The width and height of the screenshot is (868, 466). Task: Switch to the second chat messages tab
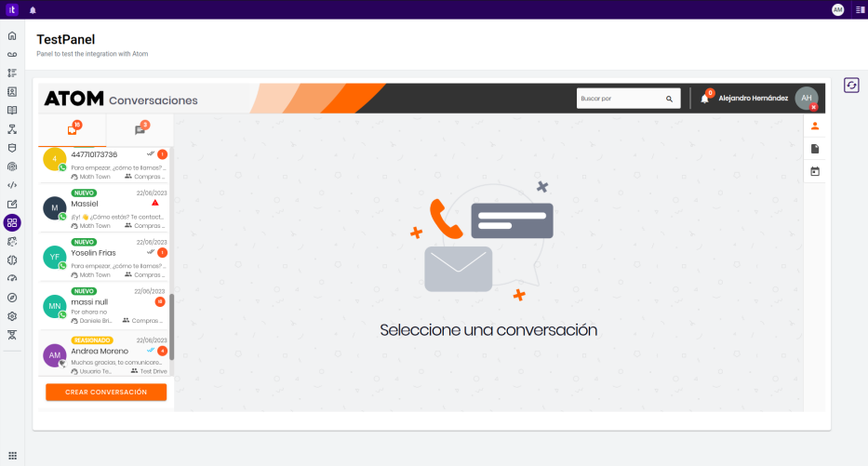point(140,129)
